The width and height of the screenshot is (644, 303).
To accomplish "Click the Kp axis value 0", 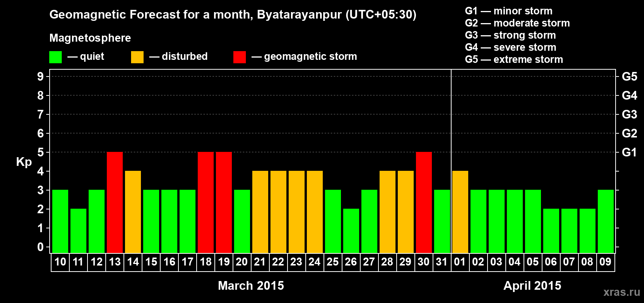I will pos(41,247).
